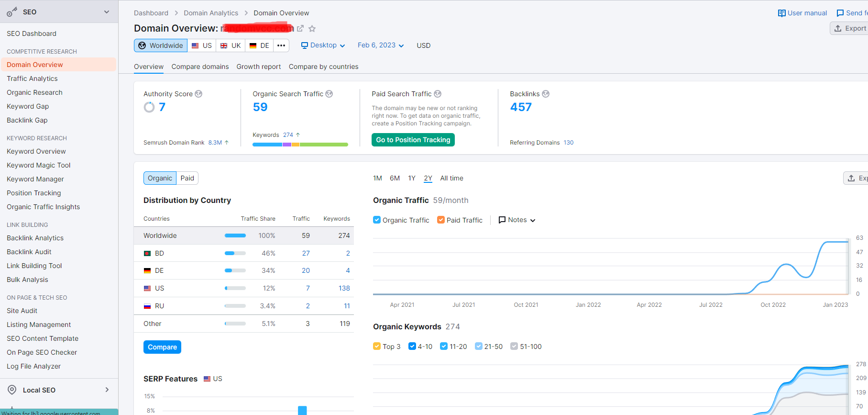Click the Backlinks info icon

546,94
